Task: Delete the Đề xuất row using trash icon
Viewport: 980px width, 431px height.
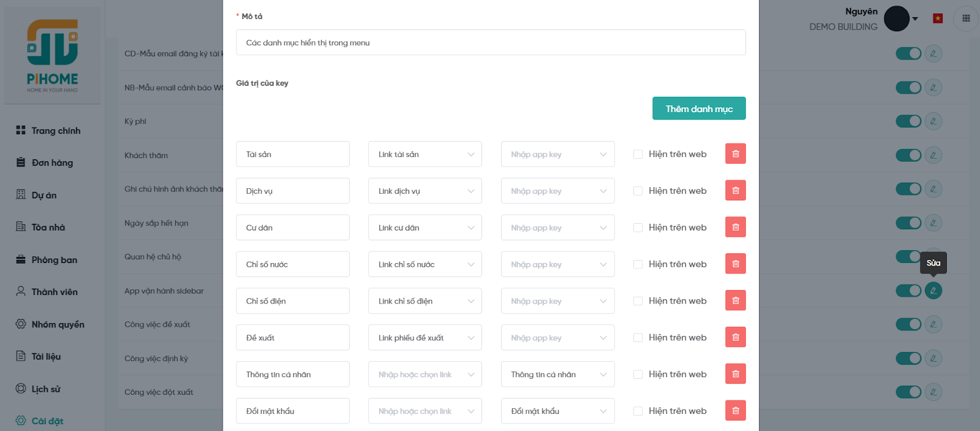Action: [735, 337]
